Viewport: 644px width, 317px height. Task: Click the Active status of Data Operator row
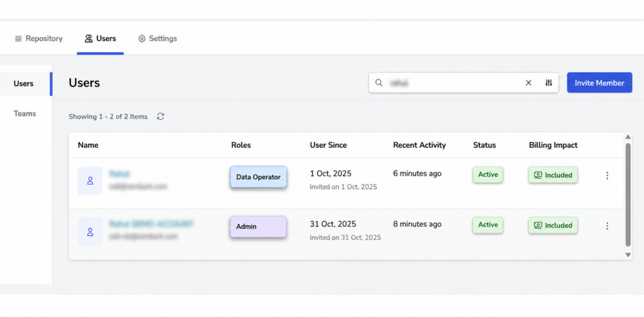(x=488, y=174)
